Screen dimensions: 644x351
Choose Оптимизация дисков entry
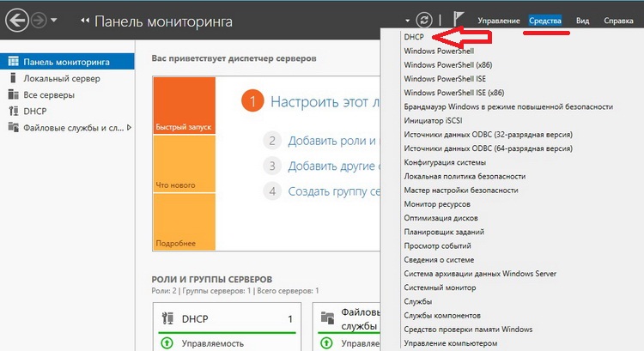click(440, 218)
